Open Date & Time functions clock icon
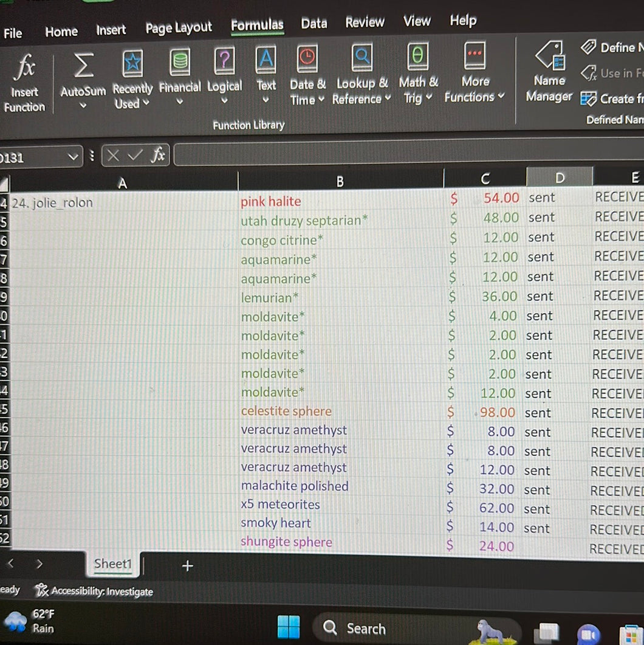The width and height of the screenshot is (644, 645). [307, 58]
